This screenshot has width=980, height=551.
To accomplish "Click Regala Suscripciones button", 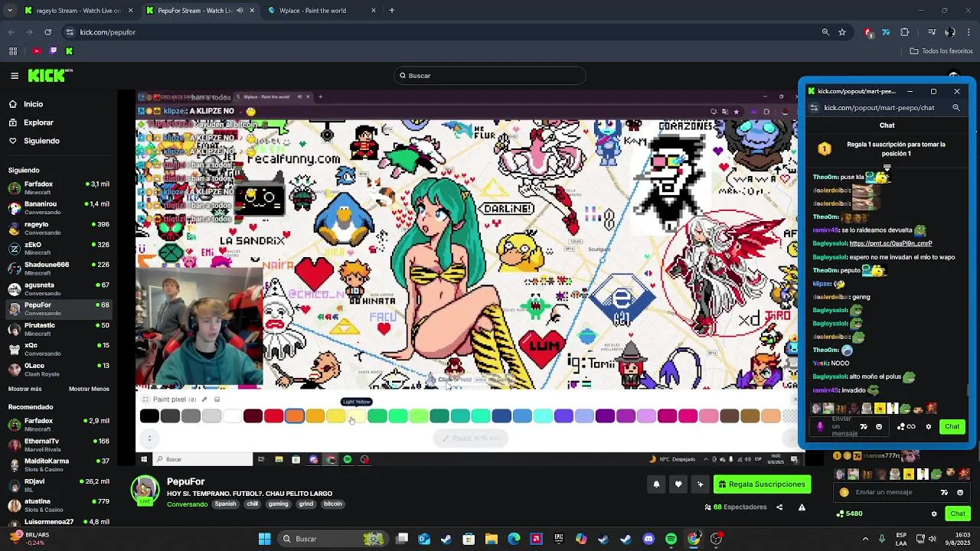I will pyautogui.click(x=761, y=484).
